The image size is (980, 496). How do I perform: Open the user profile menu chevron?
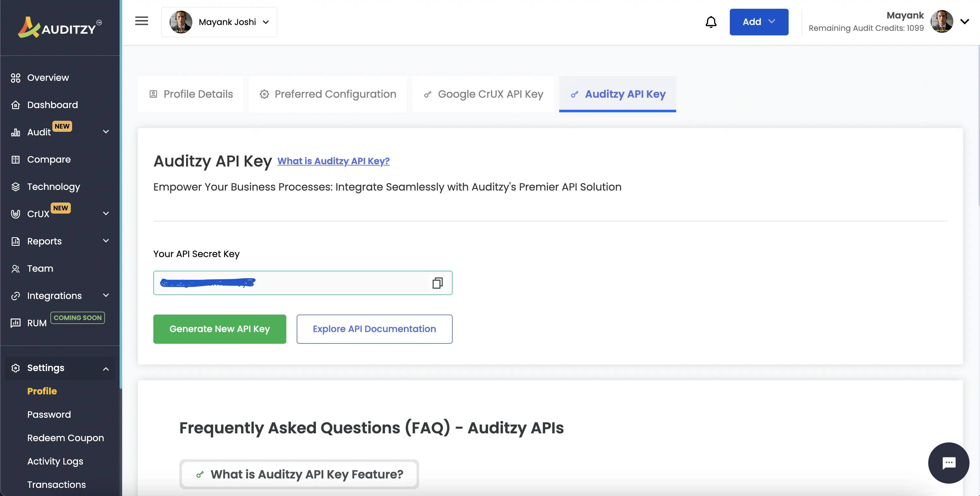(964, 22)
